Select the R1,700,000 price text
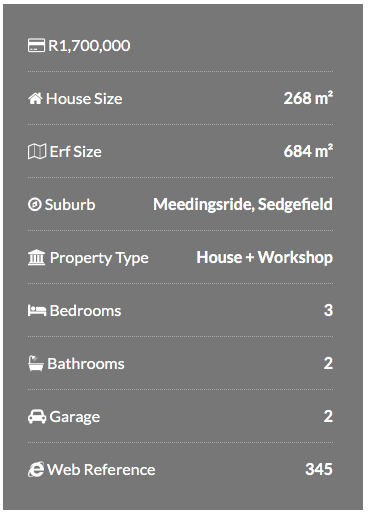Viewport: 368px width, 516px height. (x=89, y=46)
